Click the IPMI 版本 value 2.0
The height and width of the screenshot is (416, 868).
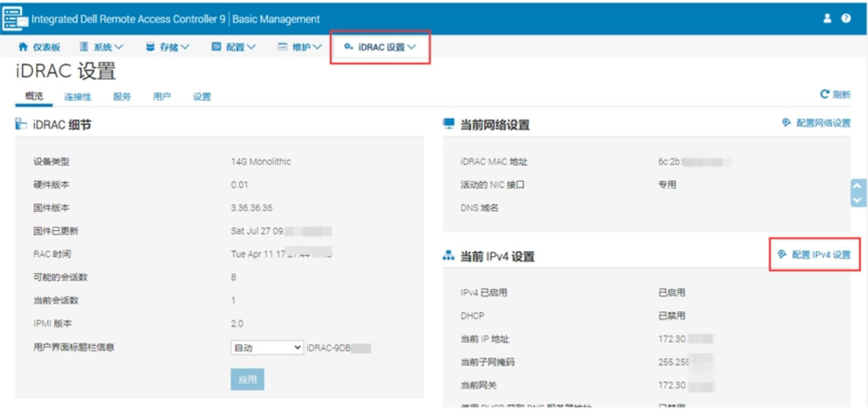tap(237, 324)
